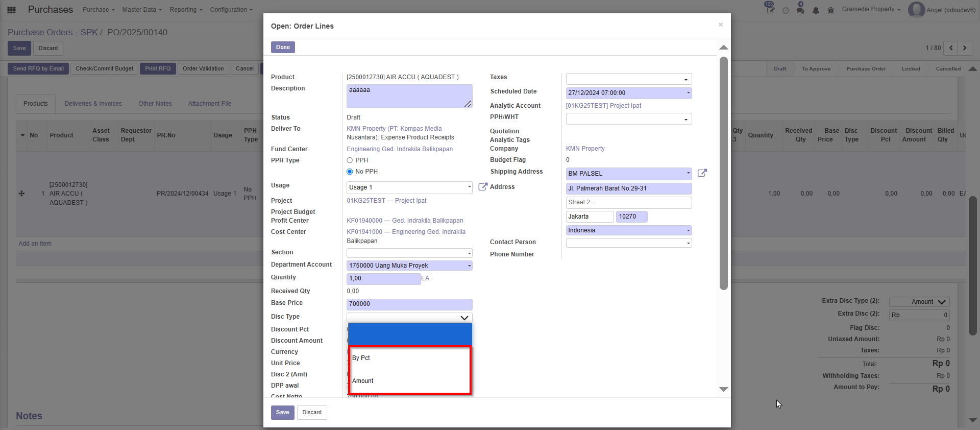Screen dimensions: 980x430
Task: Click the Extra Disc (2) Rp field
Action: (919, 315)
